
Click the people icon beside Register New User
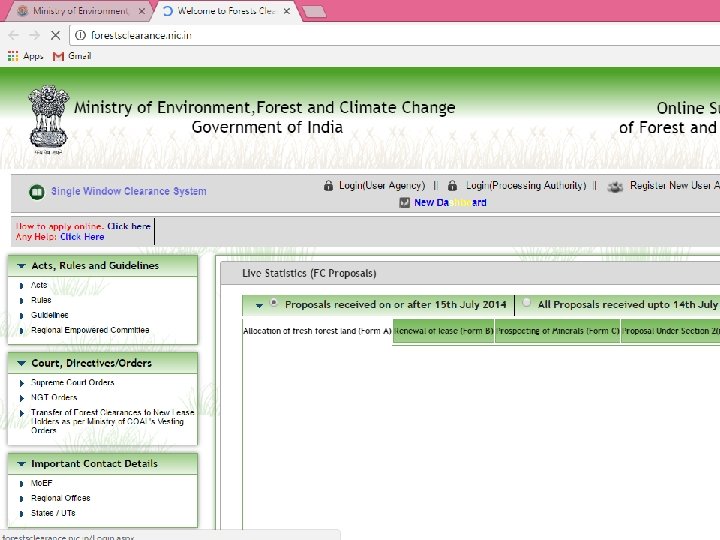tap(615, 186)
